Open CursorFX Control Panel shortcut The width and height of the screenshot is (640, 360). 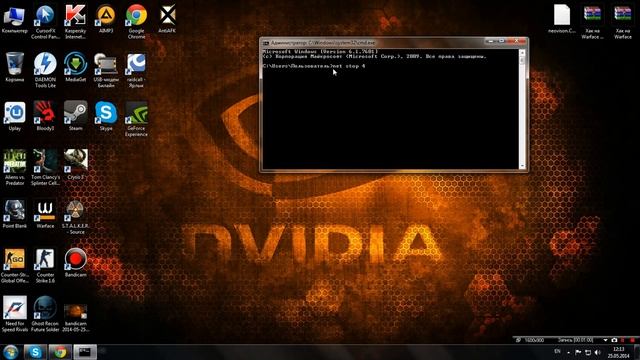(45, 22)
